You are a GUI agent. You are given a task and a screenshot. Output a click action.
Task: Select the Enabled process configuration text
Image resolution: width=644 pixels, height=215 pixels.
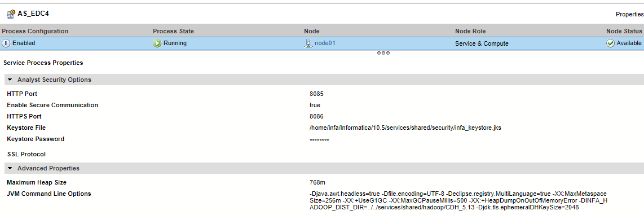[24, 43]
